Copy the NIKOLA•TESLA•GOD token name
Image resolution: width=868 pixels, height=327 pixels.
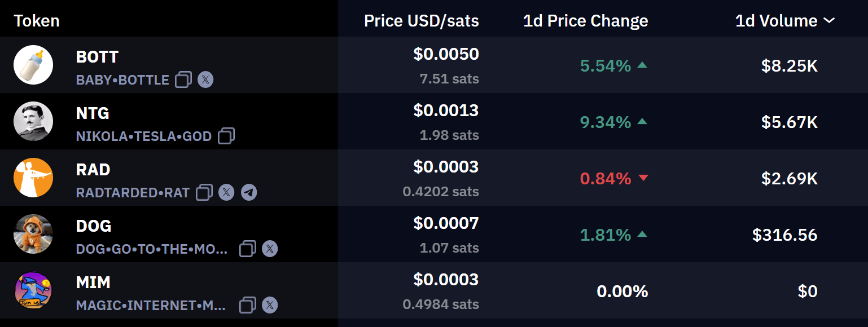pyautogui.click(x=226, y=136)
